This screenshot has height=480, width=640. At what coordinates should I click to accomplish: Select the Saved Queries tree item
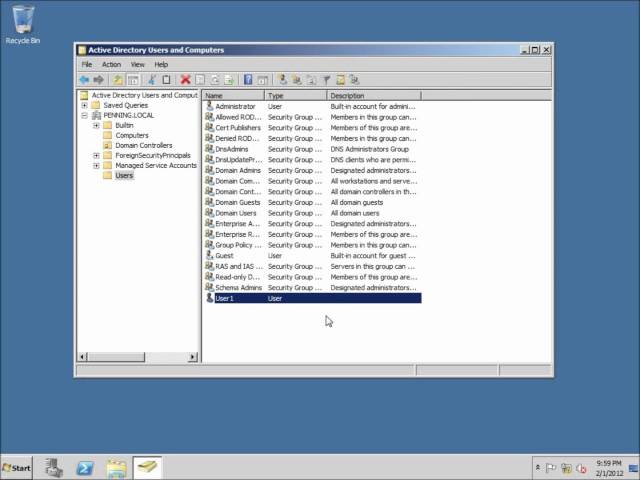coord(125,105)
